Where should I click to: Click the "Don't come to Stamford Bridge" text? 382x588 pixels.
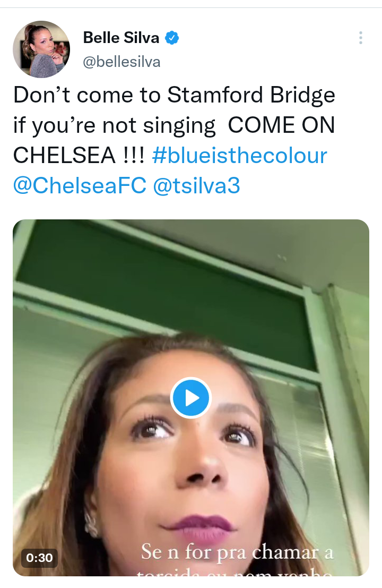click(174, 95)
